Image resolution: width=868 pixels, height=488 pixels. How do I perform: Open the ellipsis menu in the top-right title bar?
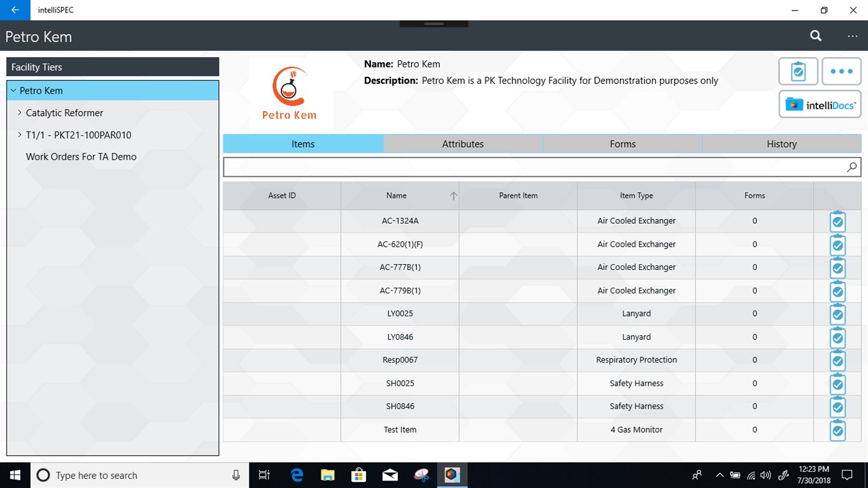tap(852, 35)
